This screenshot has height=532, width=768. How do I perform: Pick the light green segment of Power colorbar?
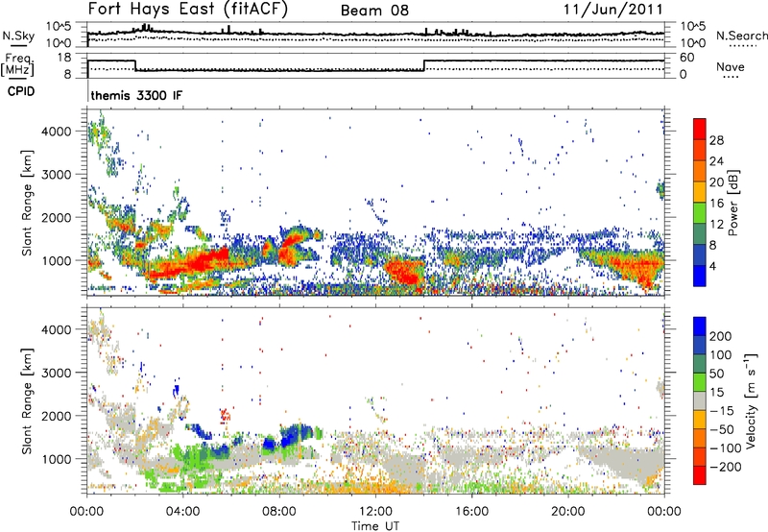pos(700,212)
